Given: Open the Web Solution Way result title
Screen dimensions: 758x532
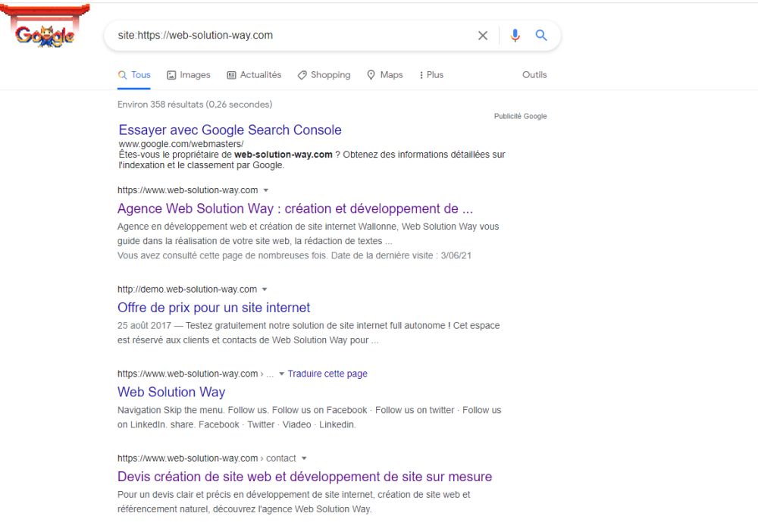Looking at the screenshot, I should 171,392.
